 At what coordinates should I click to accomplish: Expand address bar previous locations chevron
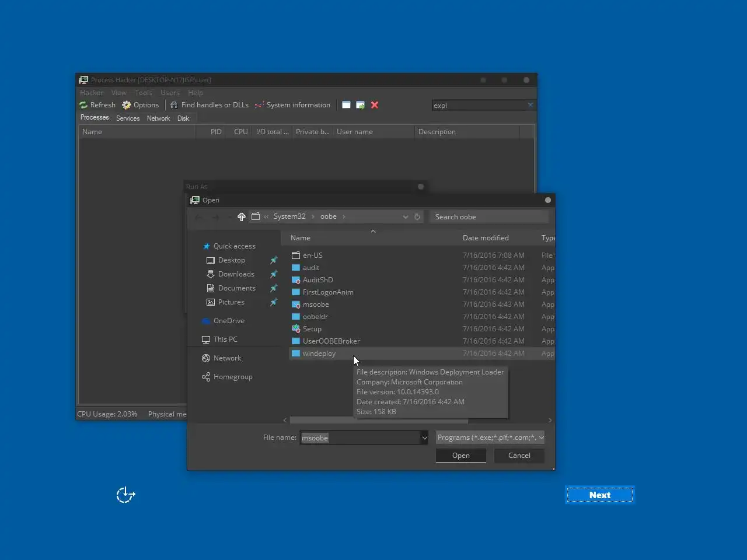coord(406,216)
